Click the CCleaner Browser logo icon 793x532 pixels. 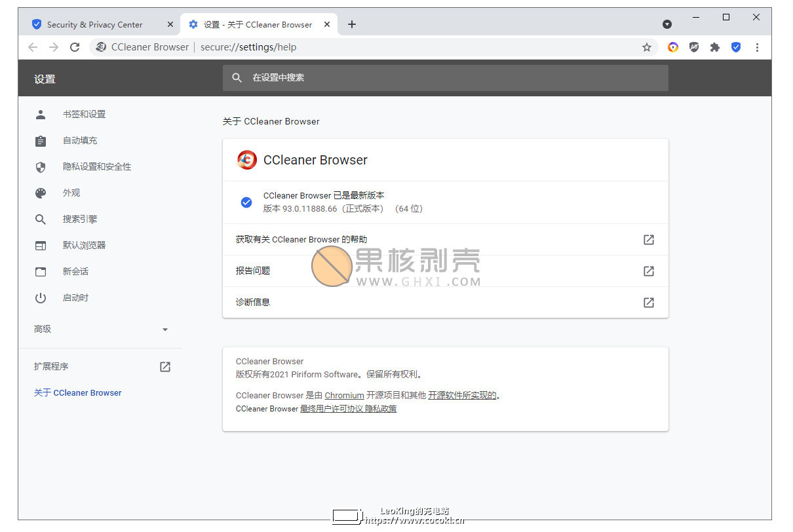pos(247,160)
